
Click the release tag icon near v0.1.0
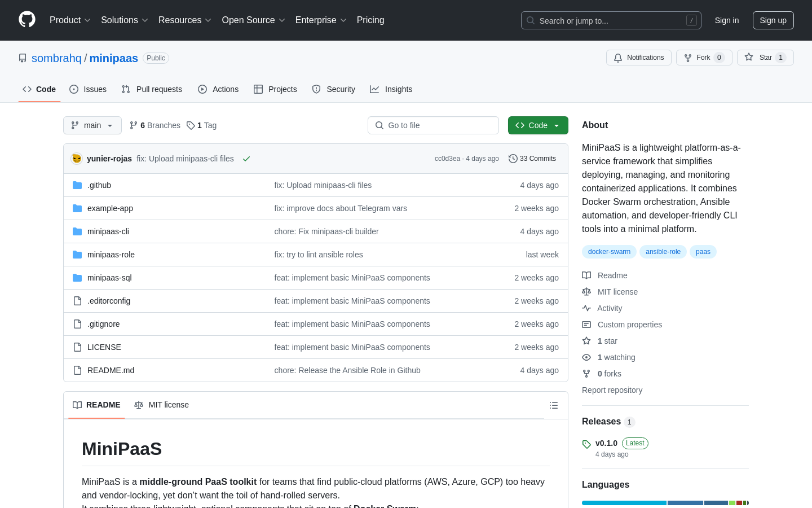(586, 444)
